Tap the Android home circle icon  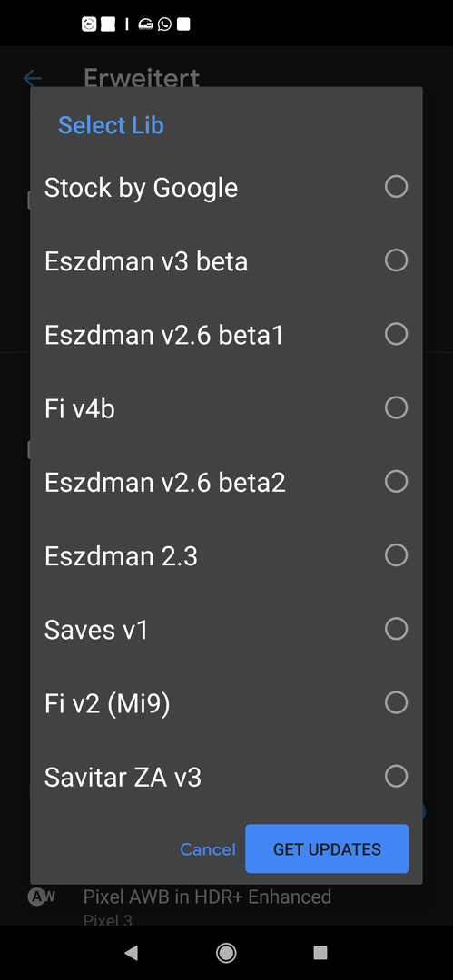point(226,953)
